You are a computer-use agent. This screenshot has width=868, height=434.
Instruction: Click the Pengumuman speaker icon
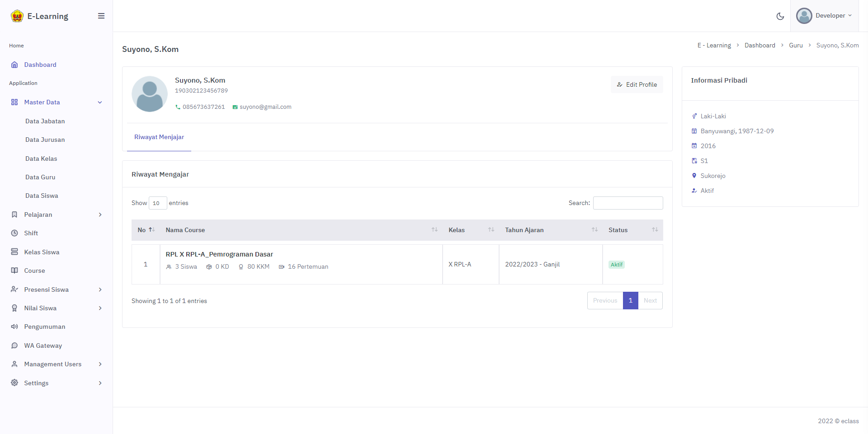(x=14, y=327)
